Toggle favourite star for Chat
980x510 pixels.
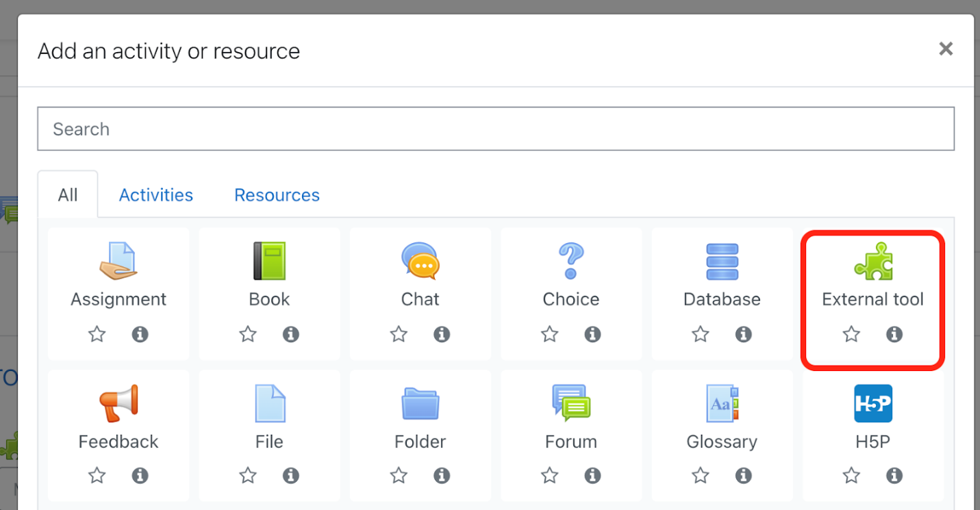pyautogui.click(x=399, y=334)
